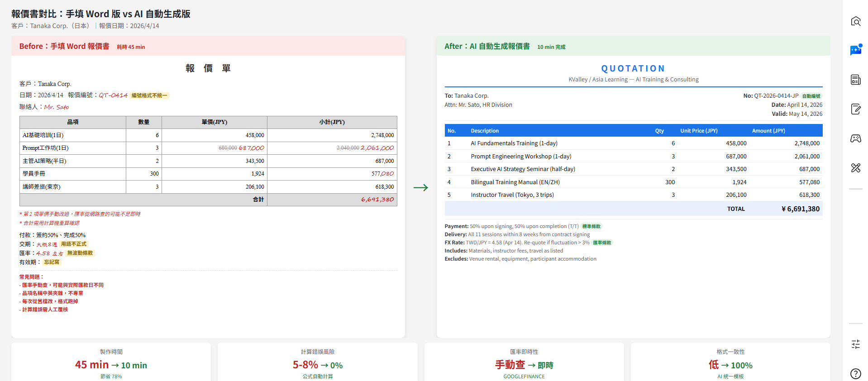868x381 pixels.
Task: Click the 無波動條款 yellow tag
Action: [80, 253]
